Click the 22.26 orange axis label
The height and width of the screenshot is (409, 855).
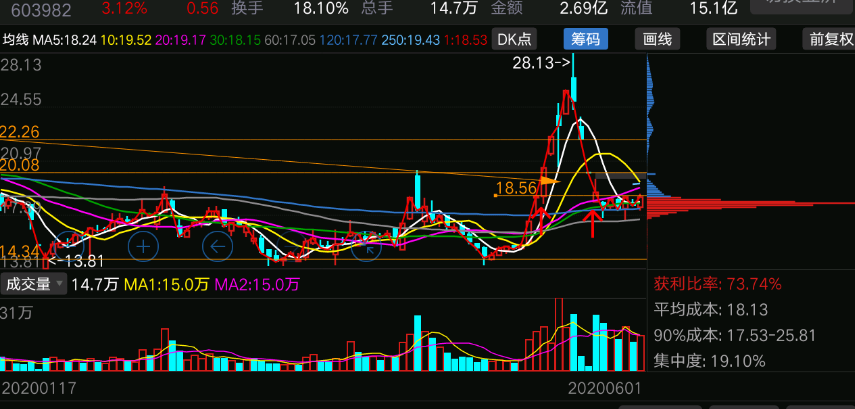point(20,132)
